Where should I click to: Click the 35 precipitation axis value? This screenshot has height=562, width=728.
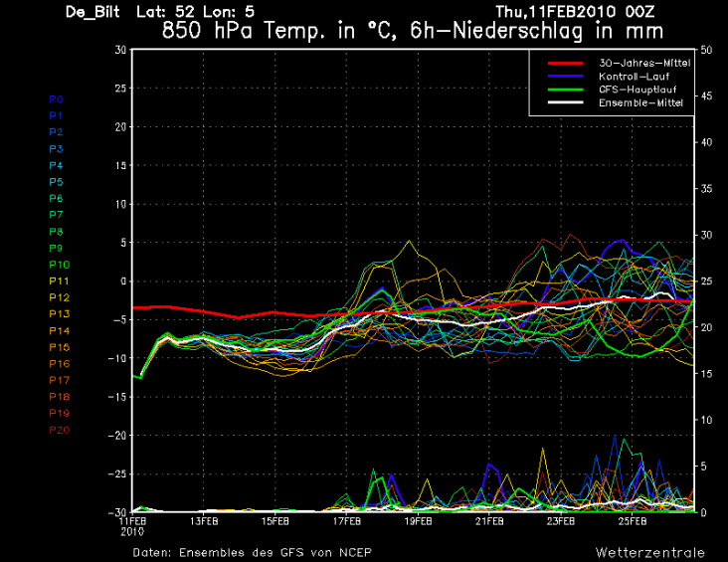coord(706,189)
